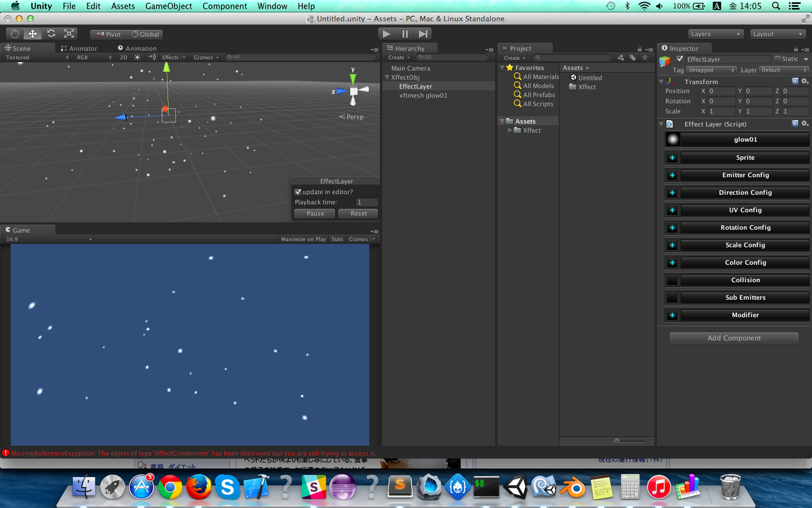Screen dimensions: 812x508
Task: Select the Hand tool in toolbar
Action: click(15, 34)
